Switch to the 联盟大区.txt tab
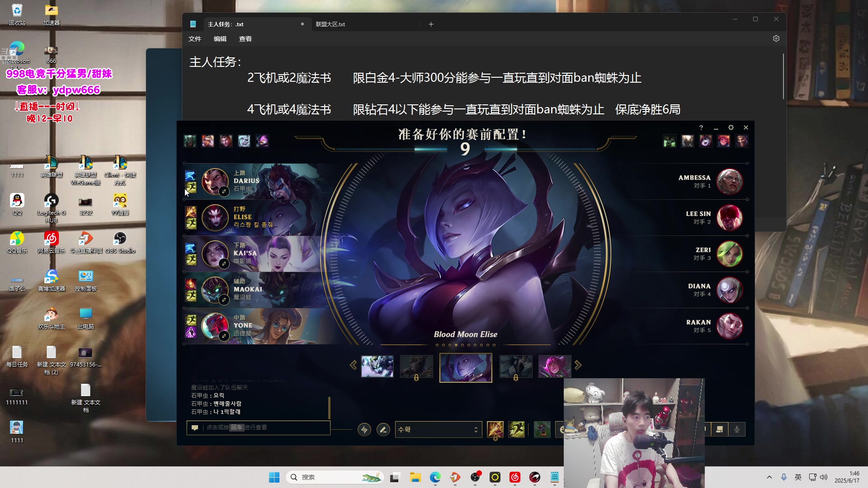The image size is (868, 488). tap(330, 24)
